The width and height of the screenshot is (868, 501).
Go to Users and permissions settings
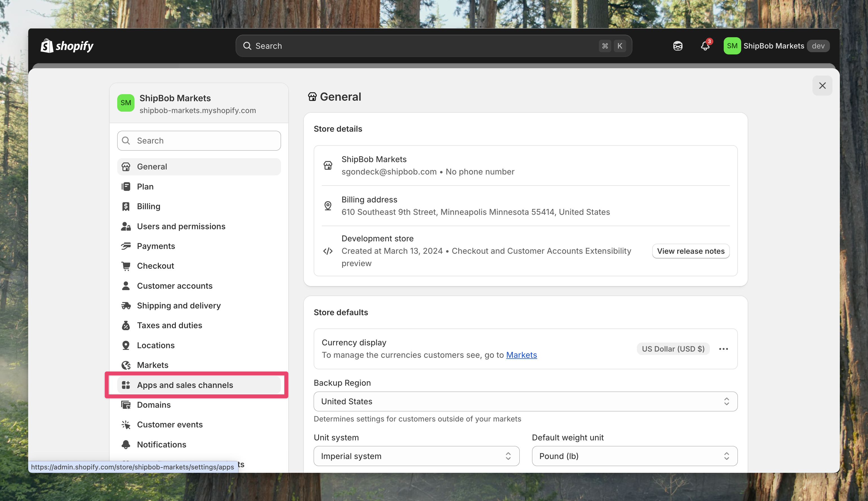pos(181,226)
